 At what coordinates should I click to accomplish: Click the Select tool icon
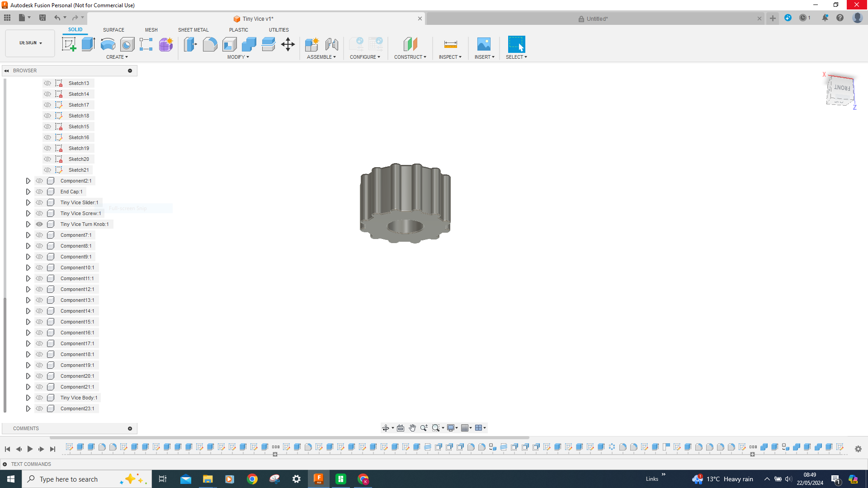coord(516,44)
